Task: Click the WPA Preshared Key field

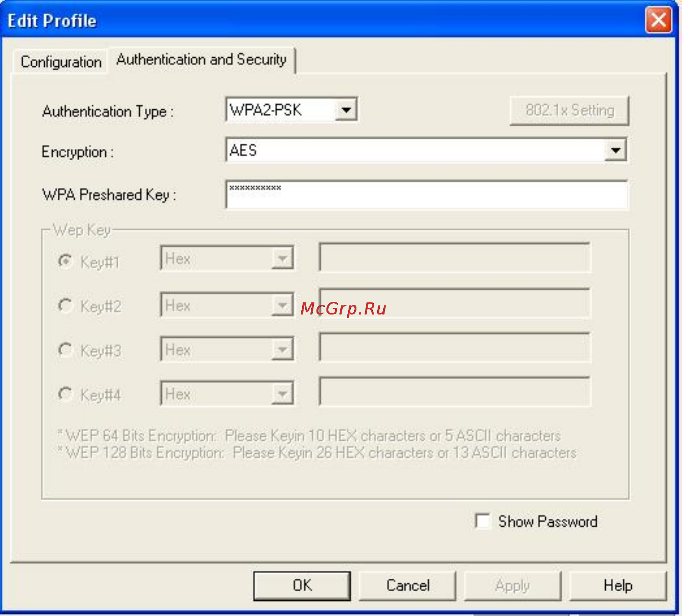Action: pyautogui.click(x=427, y=194)
